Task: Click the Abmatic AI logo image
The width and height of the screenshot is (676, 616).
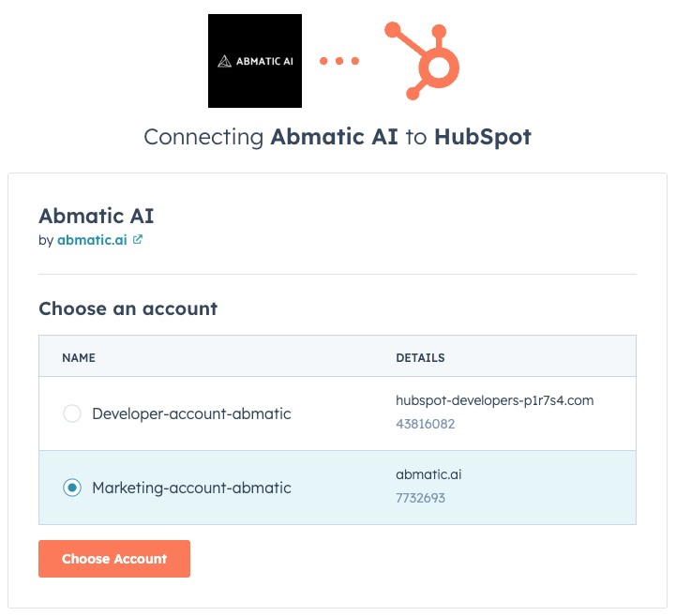Action: click(254, 61)
